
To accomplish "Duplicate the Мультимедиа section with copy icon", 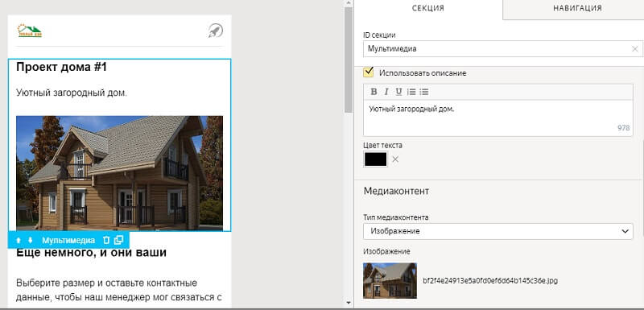I will pos(118,240).
